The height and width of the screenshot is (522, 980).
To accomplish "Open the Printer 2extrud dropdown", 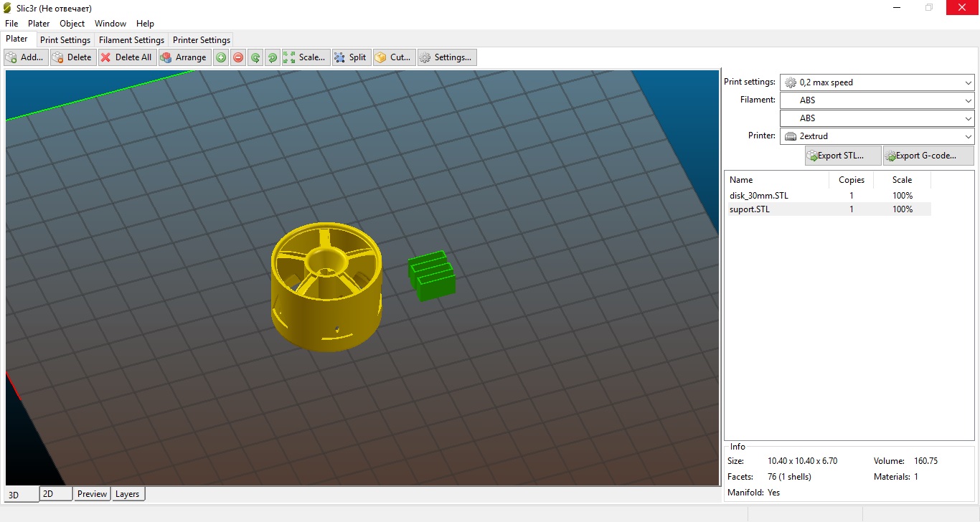I will pos(877,136).
